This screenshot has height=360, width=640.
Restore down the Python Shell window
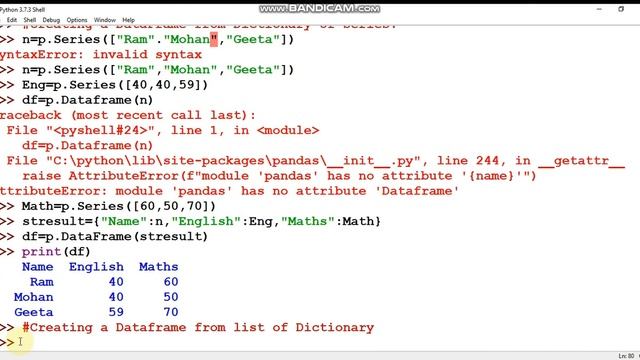click(x=621, y=9)
